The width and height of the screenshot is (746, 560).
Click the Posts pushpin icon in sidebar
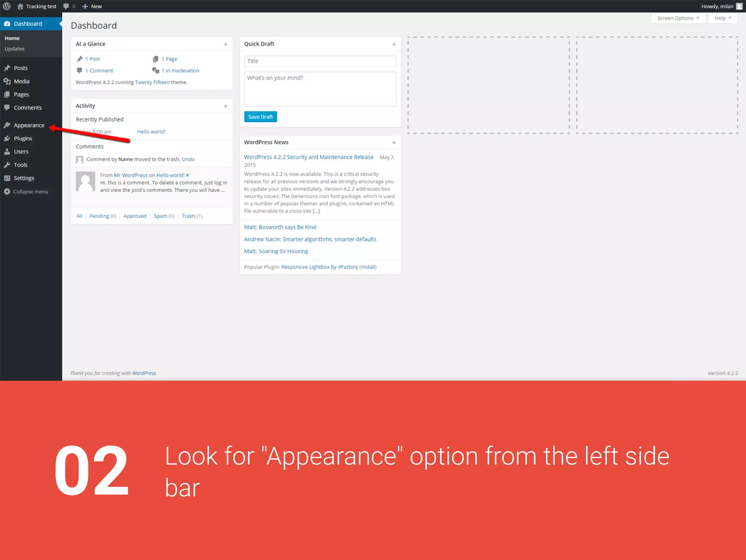(7, 68)
